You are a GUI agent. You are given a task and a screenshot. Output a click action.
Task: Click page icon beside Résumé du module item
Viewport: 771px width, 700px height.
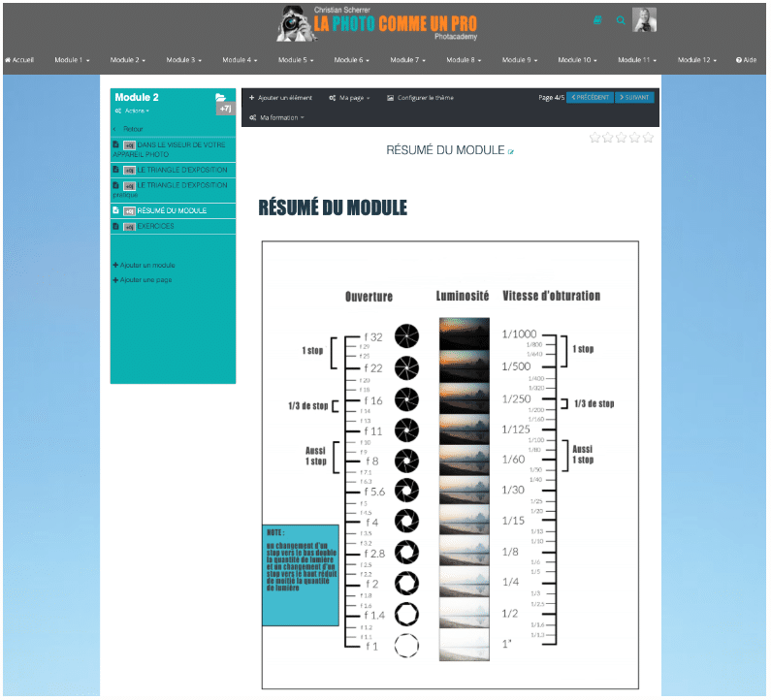click(116, 210)
